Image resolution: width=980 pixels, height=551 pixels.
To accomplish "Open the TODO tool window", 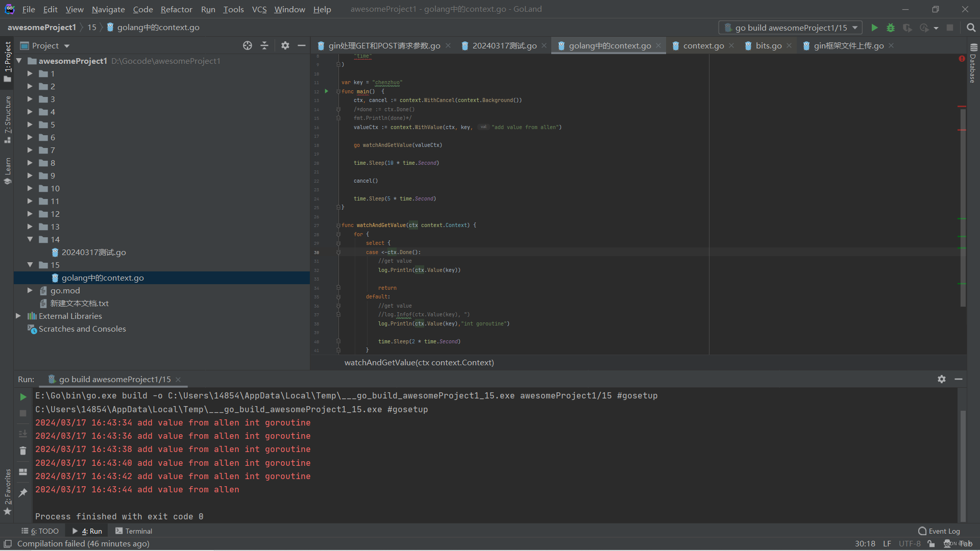I will pyautogui.click(x=40, y=531).
